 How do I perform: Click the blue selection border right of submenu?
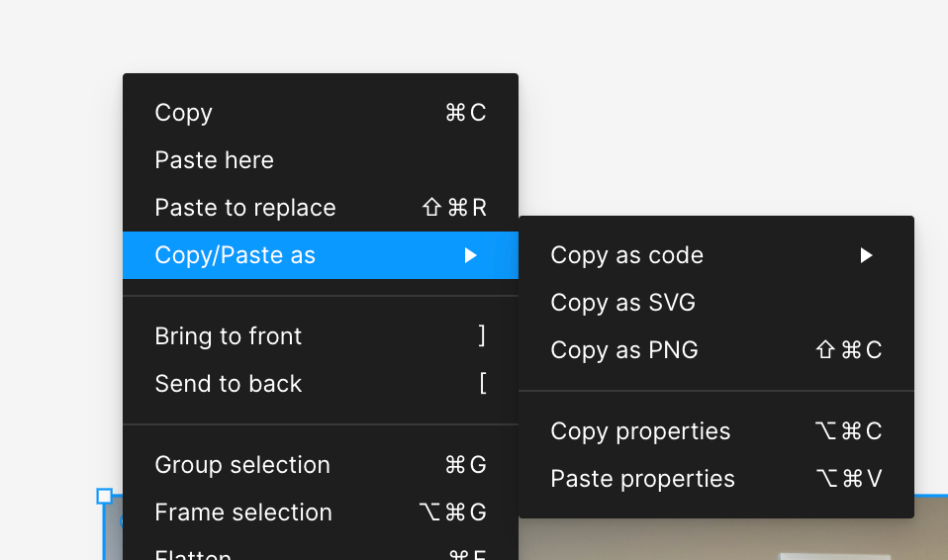[931, 496]
